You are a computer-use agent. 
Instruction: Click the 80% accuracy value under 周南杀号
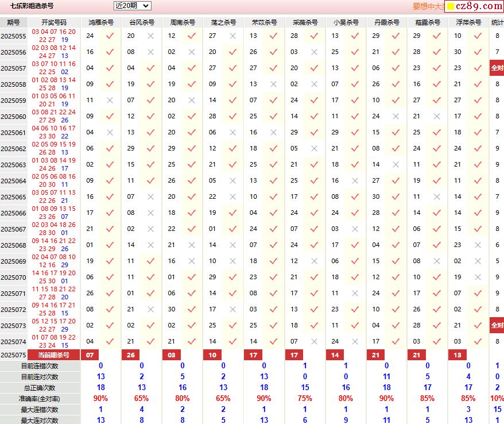(182, 398)
